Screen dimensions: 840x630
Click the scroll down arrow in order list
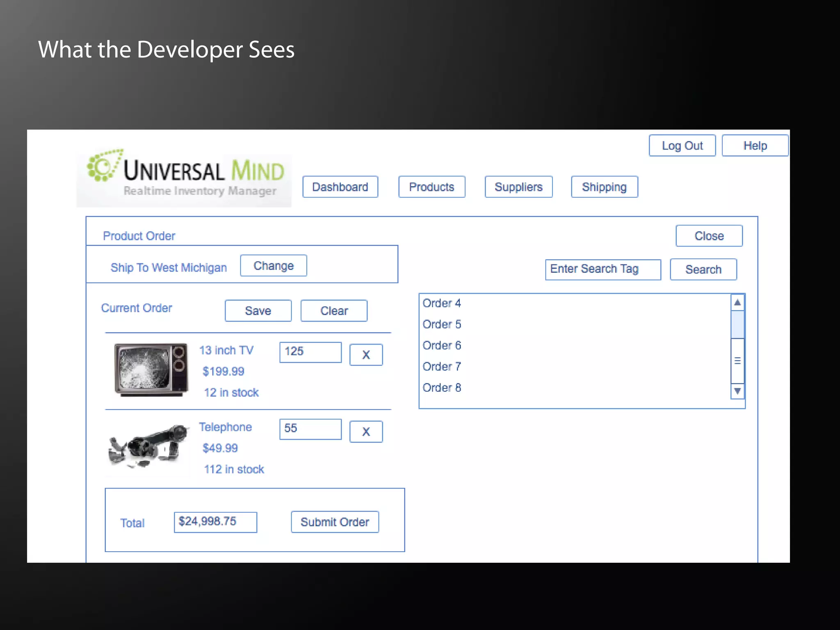click(737, 391)
